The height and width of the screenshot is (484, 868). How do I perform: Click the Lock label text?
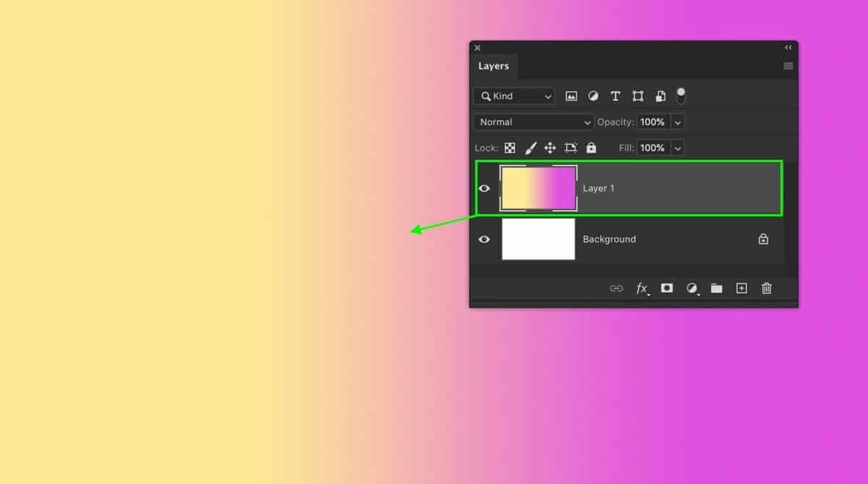coord(486,148)
